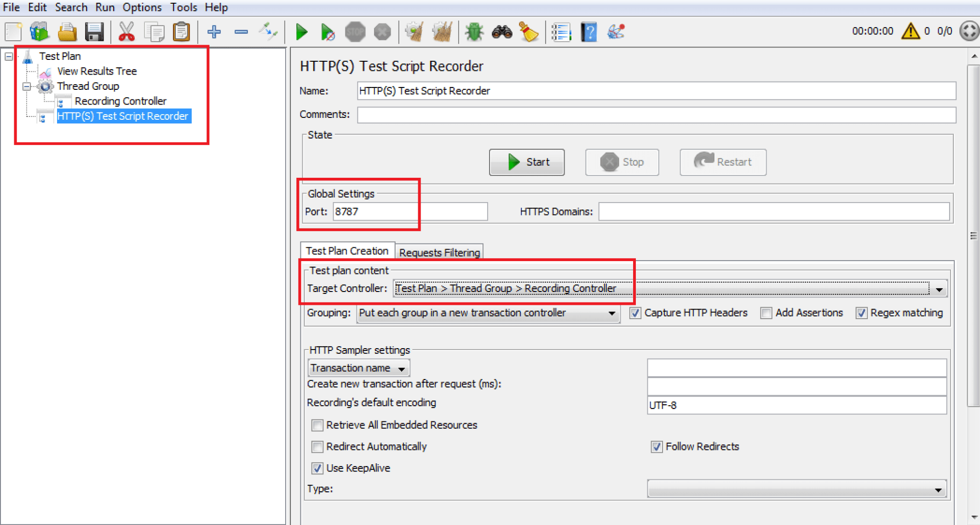This screenshot has width=980, height=525.
Task: Click the HTTPS Domains input field
Action: [x=774, y=212]
